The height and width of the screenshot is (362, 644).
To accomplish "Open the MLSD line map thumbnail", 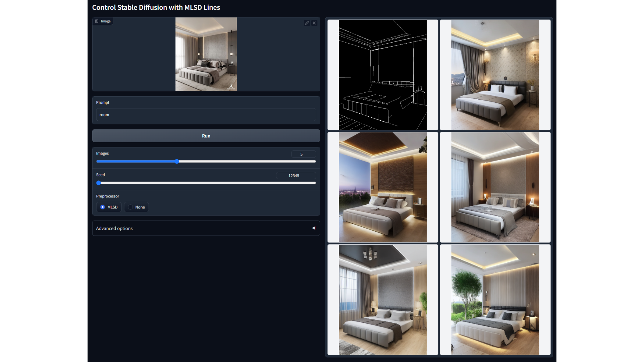I will [382, 75].
